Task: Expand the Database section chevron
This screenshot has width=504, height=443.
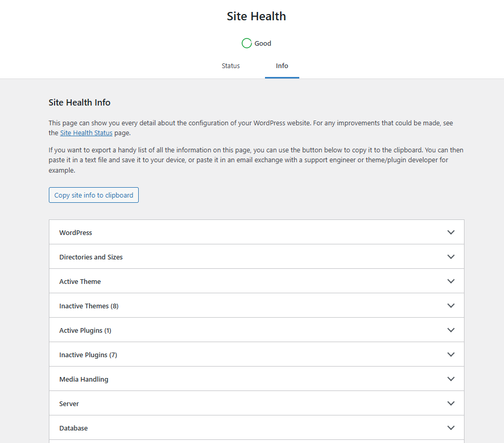Action: [x=451, y=428]
